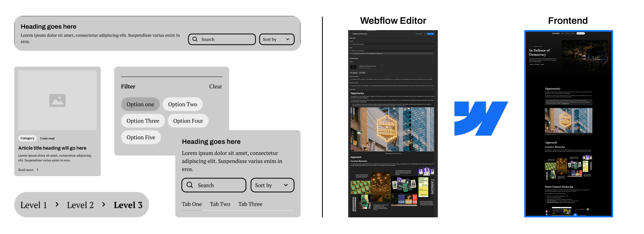644x234 pixels.
Task: Click the Short Description field in the Webflow Editor
Action: coord(392,79)
